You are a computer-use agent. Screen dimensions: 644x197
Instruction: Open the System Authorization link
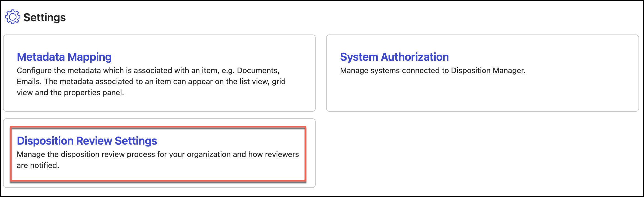tap(394, 57)
